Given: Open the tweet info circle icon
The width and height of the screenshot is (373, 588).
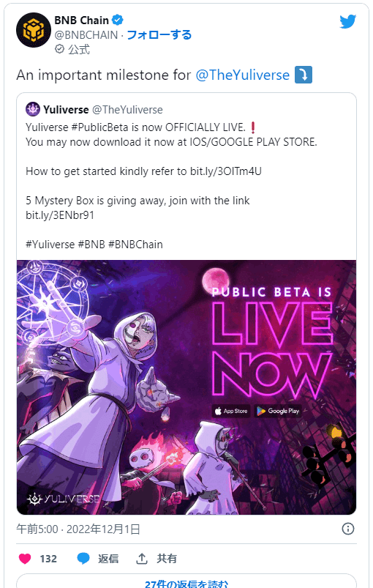Looking at the screenshot, I should pyautogui.click(x=348, y=529).
